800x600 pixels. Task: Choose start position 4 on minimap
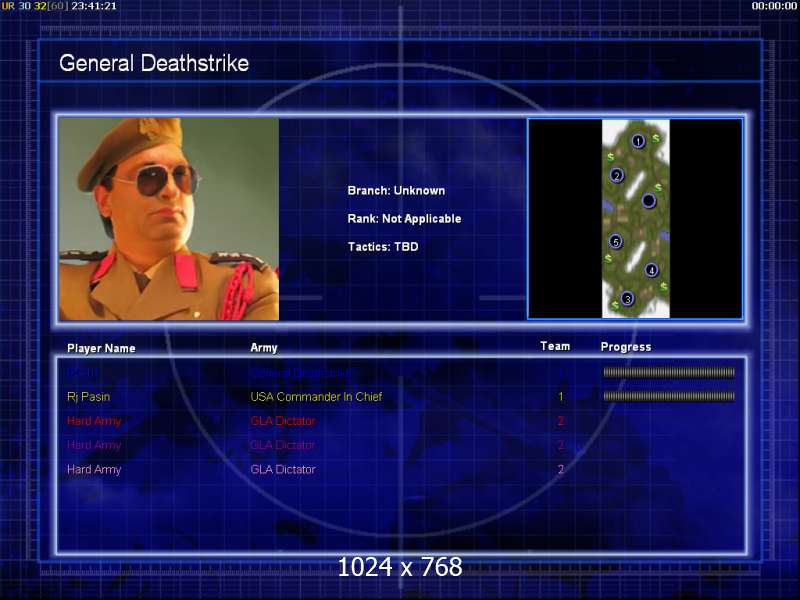pyautogui.click(x=651, y=270)
